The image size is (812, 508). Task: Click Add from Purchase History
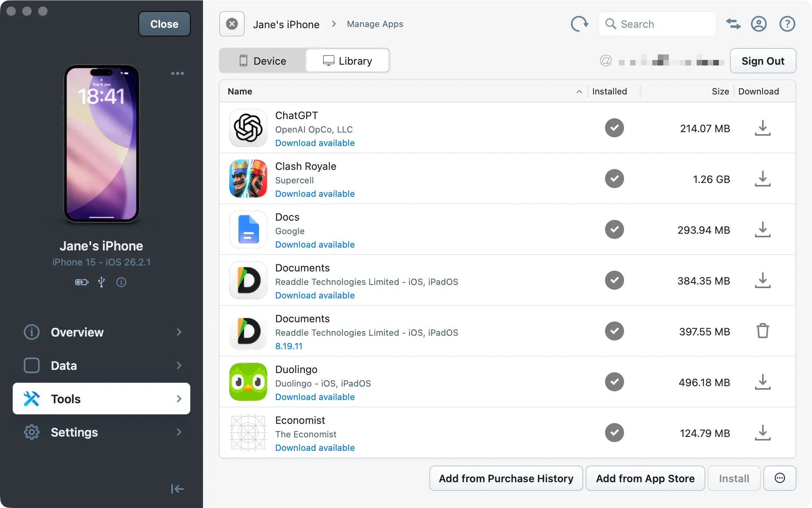tap(506, 478)
